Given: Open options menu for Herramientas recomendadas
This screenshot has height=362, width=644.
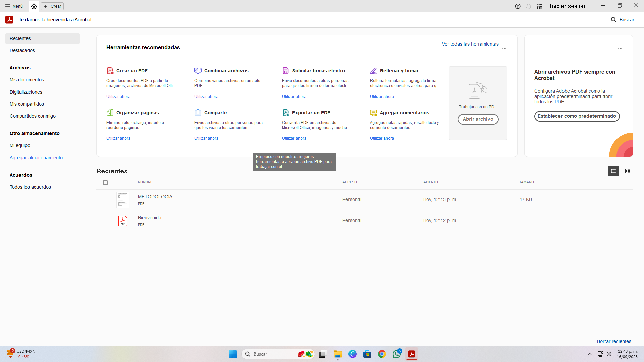Looking at the screenshot, I should (504, 49).
